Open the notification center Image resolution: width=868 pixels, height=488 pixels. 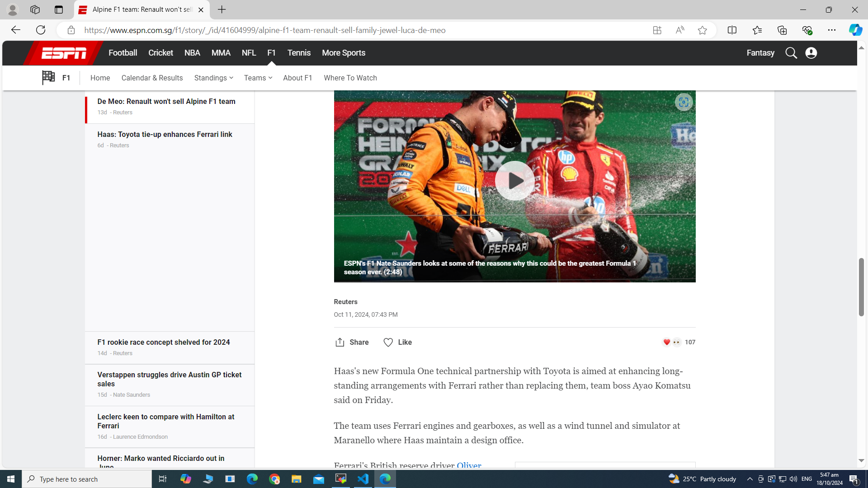(854, 479)
